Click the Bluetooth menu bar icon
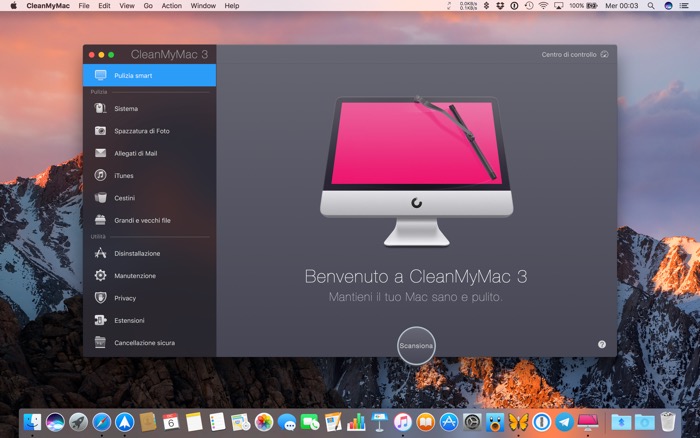 click(x=486, y=6)
